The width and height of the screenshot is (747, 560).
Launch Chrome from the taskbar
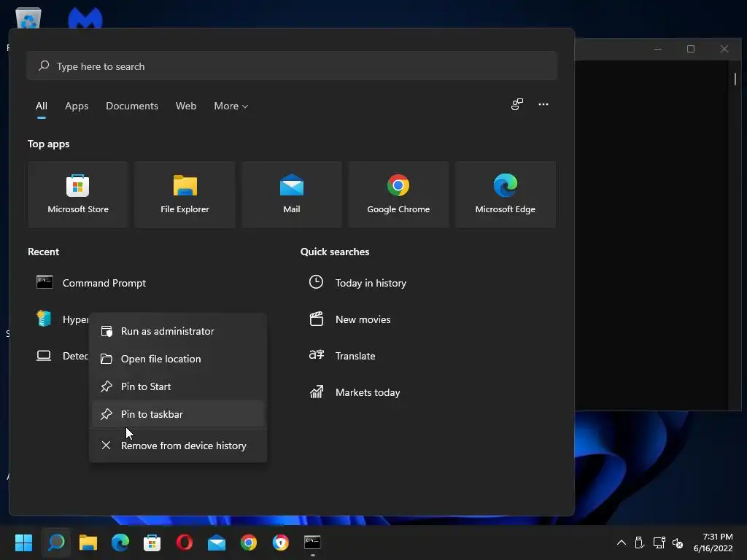(249, 542)
